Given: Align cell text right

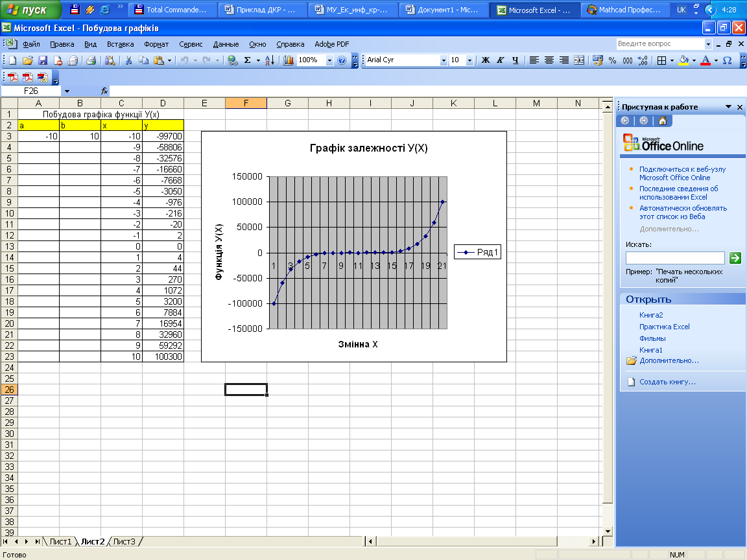Looking at the screenshot, I should click(x=564, y=60).
